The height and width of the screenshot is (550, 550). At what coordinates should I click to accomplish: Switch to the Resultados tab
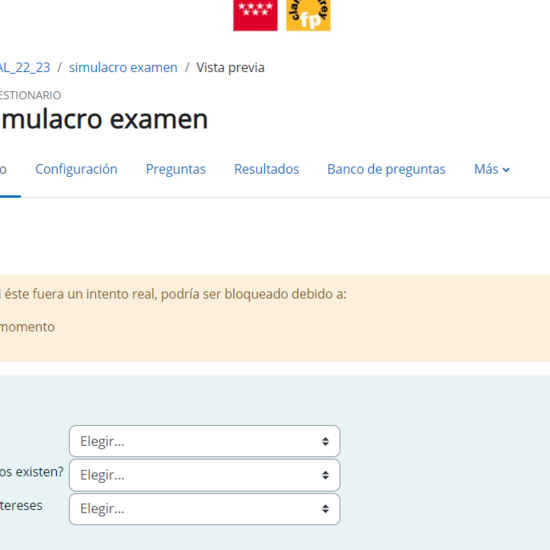(x=267, y=169)
